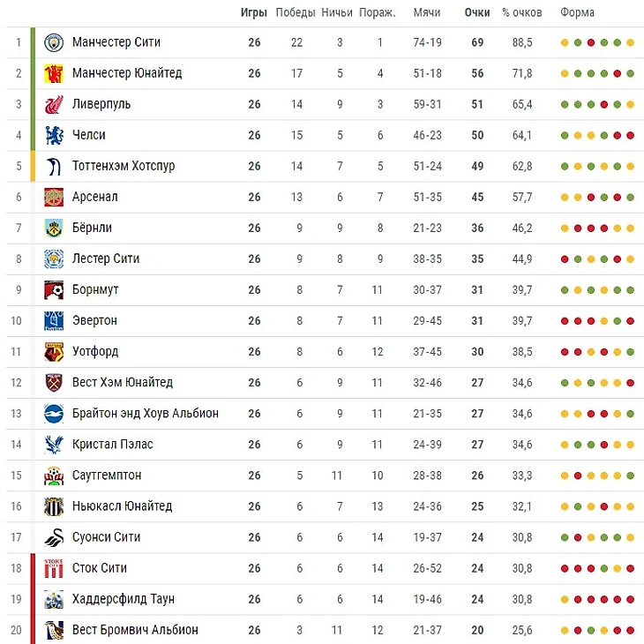The height and width of the screenshot is (644, 644).
Task: Click the Arsenal club crest
Action: [x=54, y=197]
